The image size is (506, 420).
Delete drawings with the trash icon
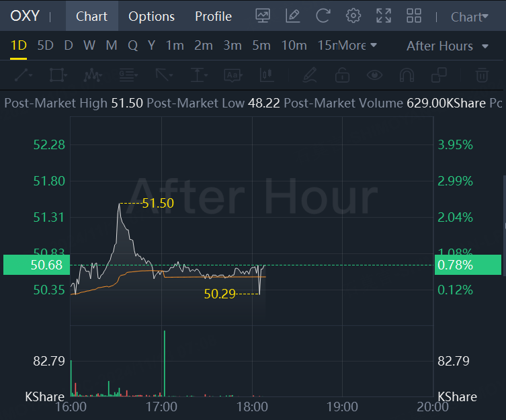click(x=482, y=75)
